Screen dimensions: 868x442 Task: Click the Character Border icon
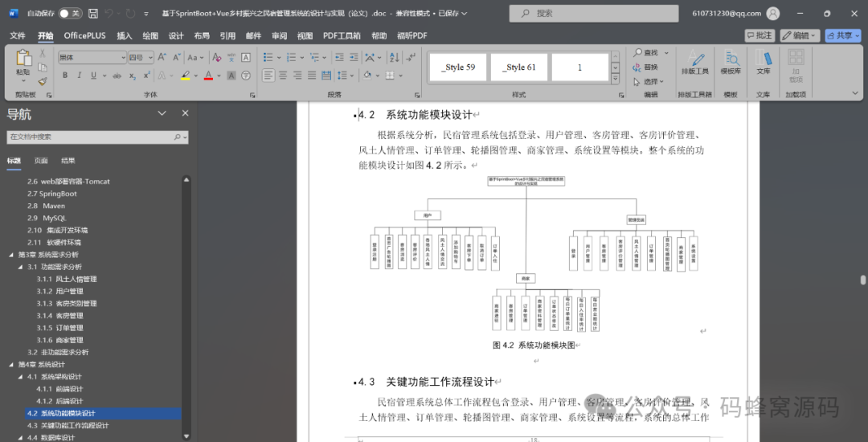click(246, 57)
